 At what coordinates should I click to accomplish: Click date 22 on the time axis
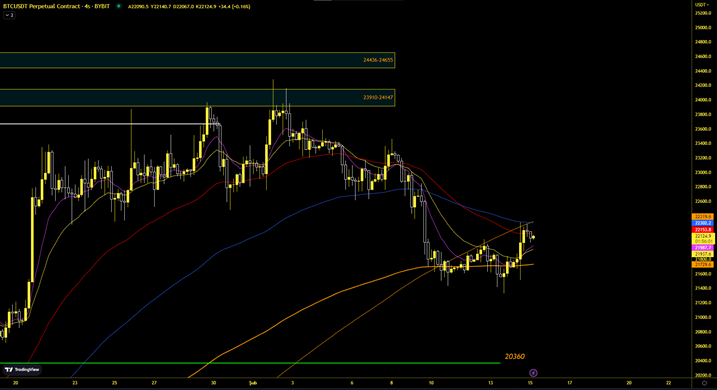pyautogui.click(x=669, y=383)
